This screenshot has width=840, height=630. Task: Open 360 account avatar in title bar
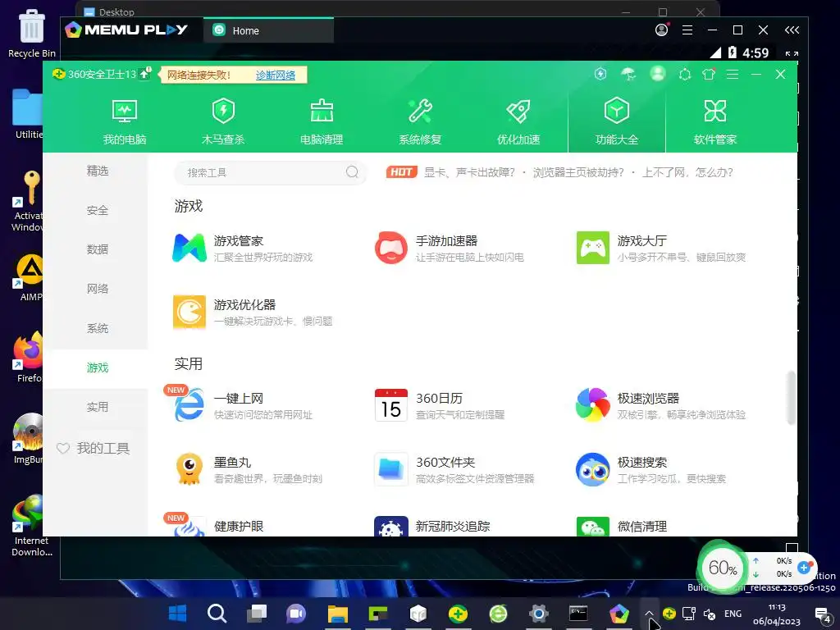(657, 73)
